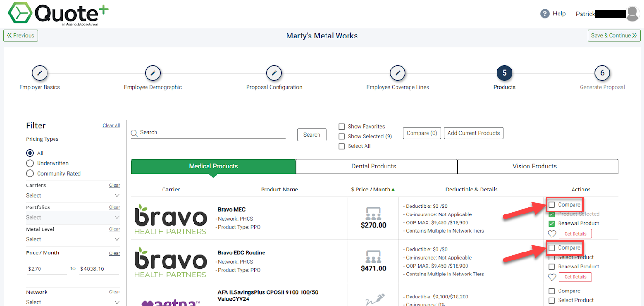Get Details for Bravo MEC
The image size is (644, 306).
pyautogui.click(x=575, y=234)
